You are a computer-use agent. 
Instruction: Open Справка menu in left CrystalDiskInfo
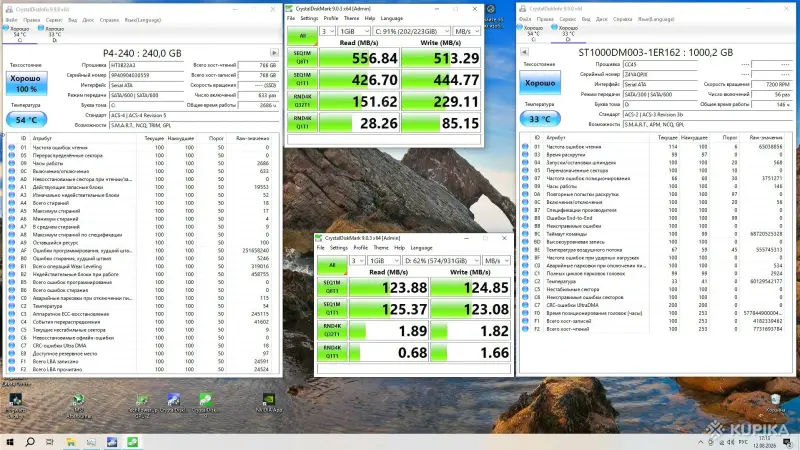tap(109, 20)
